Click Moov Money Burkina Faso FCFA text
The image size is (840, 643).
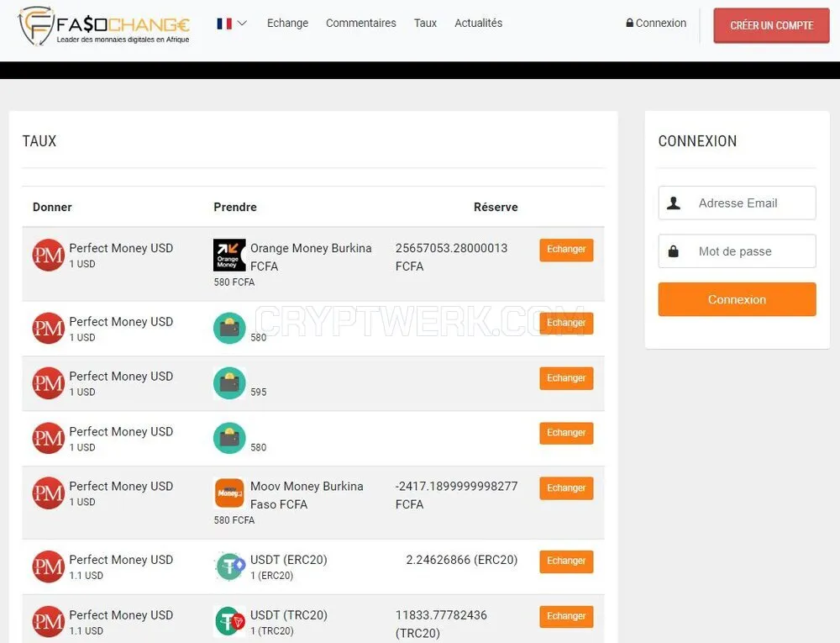[x=307, y=495]
